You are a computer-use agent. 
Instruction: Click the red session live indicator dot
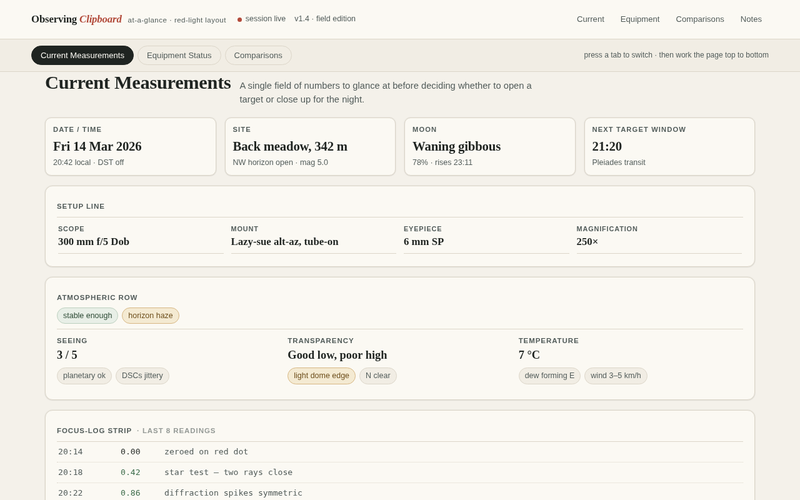click(239, 19)
